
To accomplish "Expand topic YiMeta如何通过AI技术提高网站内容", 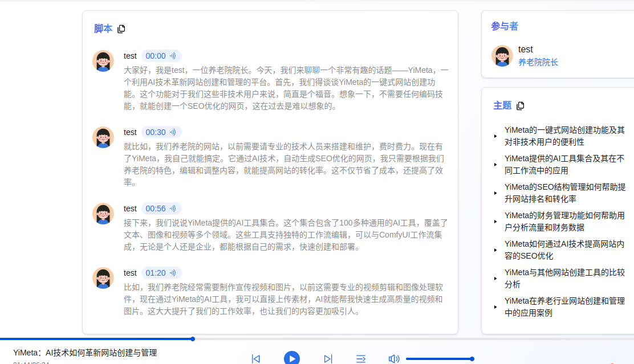I will click(x=495, y=250).
